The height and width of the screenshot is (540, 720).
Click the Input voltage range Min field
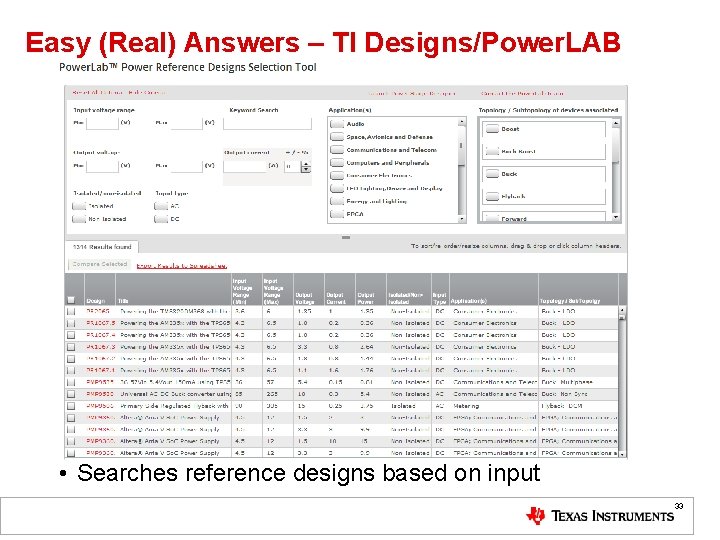tap(102, 123)
